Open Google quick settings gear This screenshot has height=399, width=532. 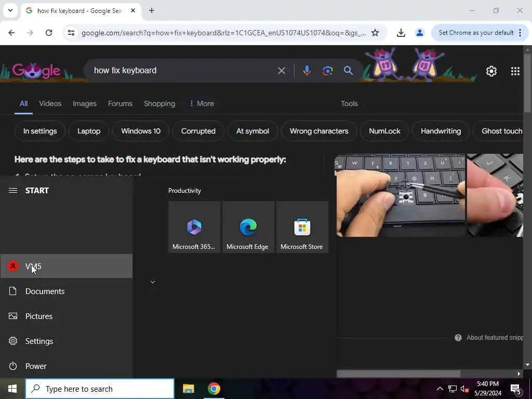pos(491,71)
